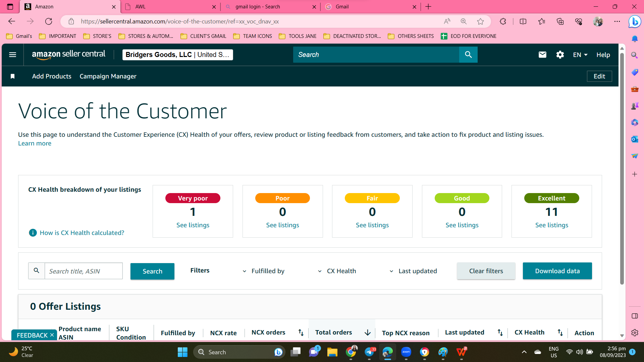This screenshot has width=644, height=362.
Task: Expand the Fulfilled by filter dropdown
Action: (x=264, y=271)
